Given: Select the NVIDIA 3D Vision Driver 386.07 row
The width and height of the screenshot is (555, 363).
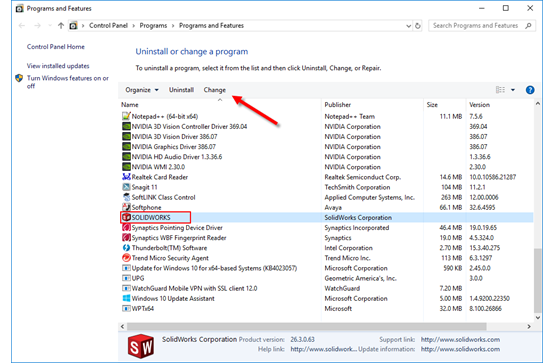Looking at the screenshot, I should pyautogui.click(x=327, y=137).
